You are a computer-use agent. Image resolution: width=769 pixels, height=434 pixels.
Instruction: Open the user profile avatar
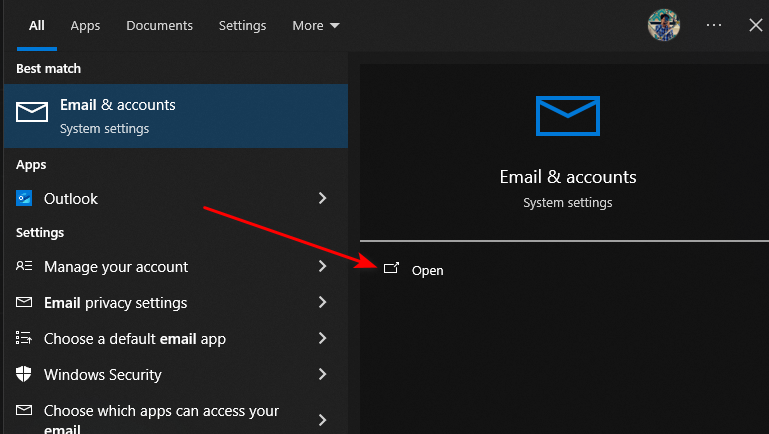(x=664, y=25)
